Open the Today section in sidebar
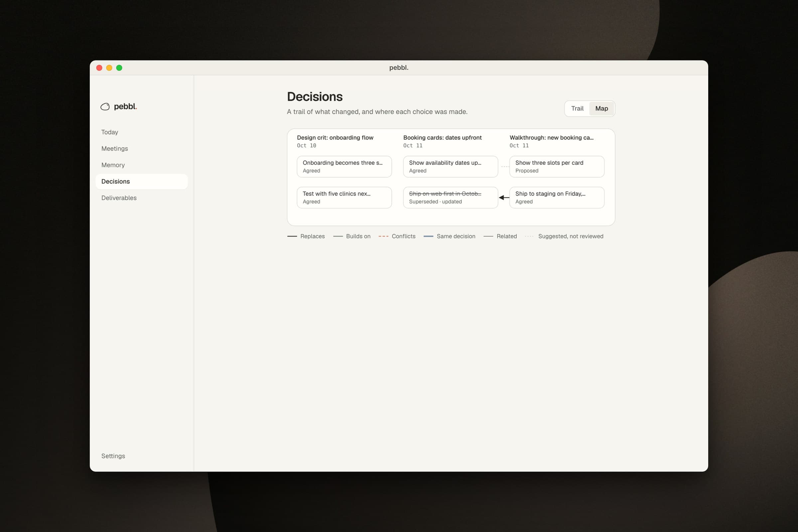This screenshot has height=532, width=798. 142,132
